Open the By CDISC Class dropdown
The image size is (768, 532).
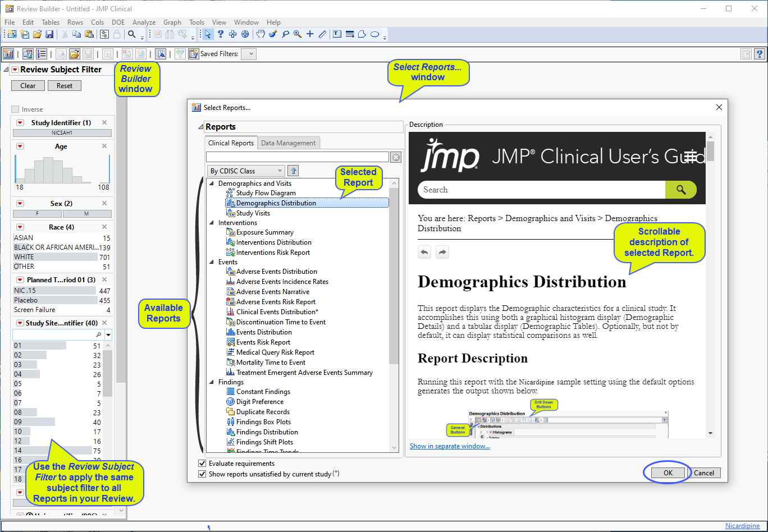coord(246,171)
